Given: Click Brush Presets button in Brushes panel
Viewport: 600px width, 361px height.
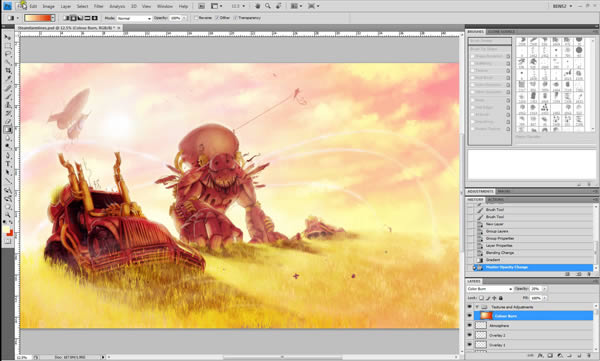Looking at the screenshot, I should 489,41.
